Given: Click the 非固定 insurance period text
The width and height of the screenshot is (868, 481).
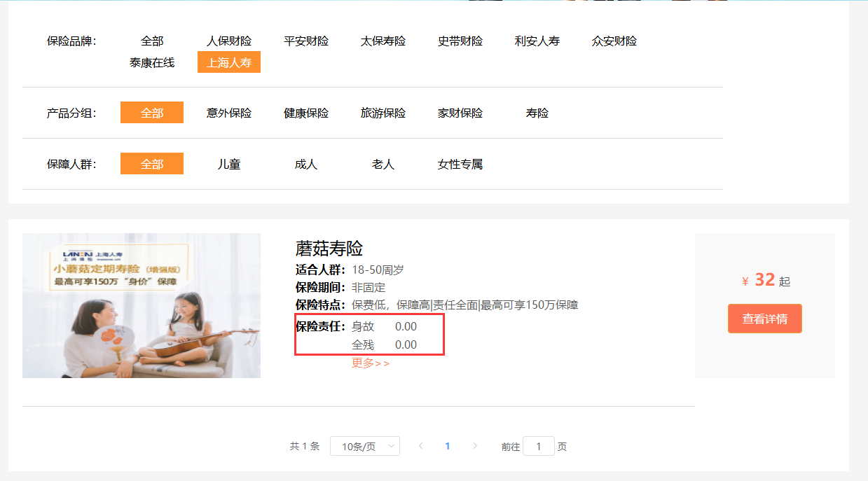Looking at the screenshot, I should tap(368, 288).
